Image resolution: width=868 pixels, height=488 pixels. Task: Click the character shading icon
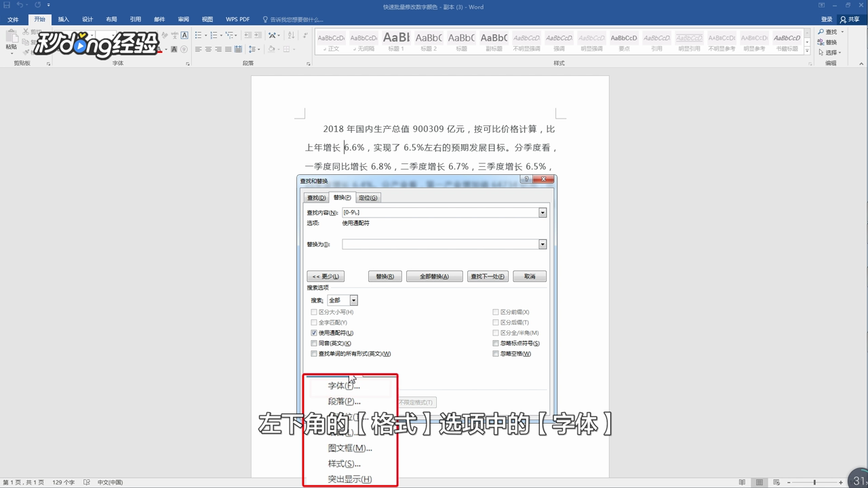[174, 49]
